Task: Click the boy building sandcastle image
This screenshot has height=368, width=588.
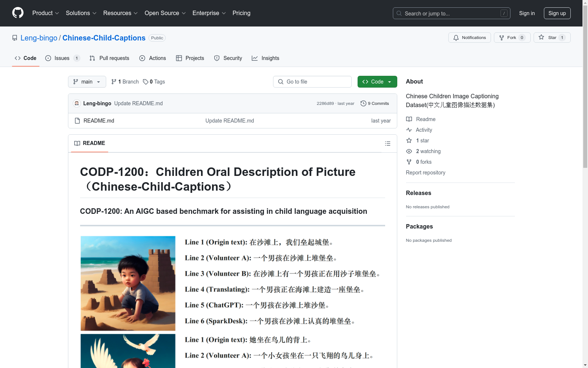Action: tap(128, 283)
